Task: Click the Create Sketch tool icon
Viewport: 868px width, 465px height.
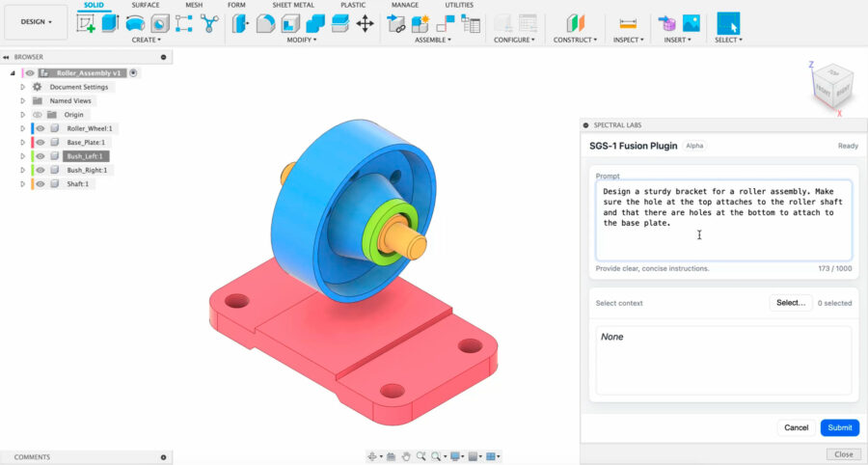Action: pos(86,23)
